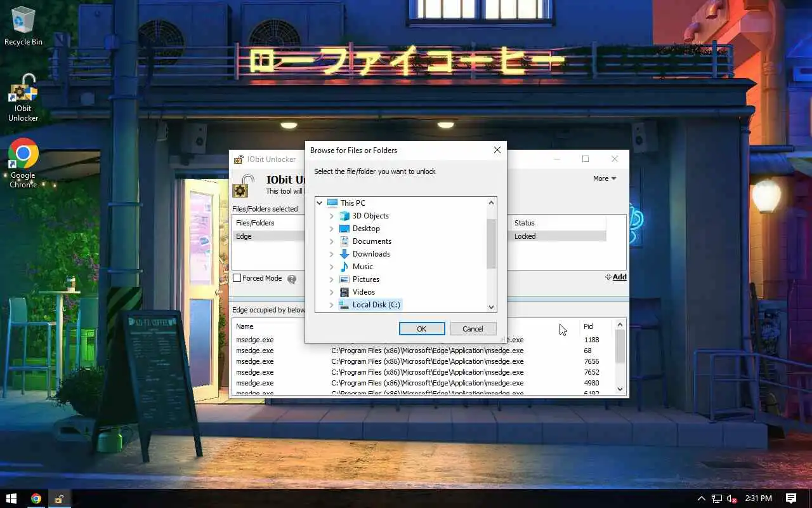Open the Recycle Bin desktop icon
The image size is (812, 508).
pyautogui.click(x=23, y=27)
